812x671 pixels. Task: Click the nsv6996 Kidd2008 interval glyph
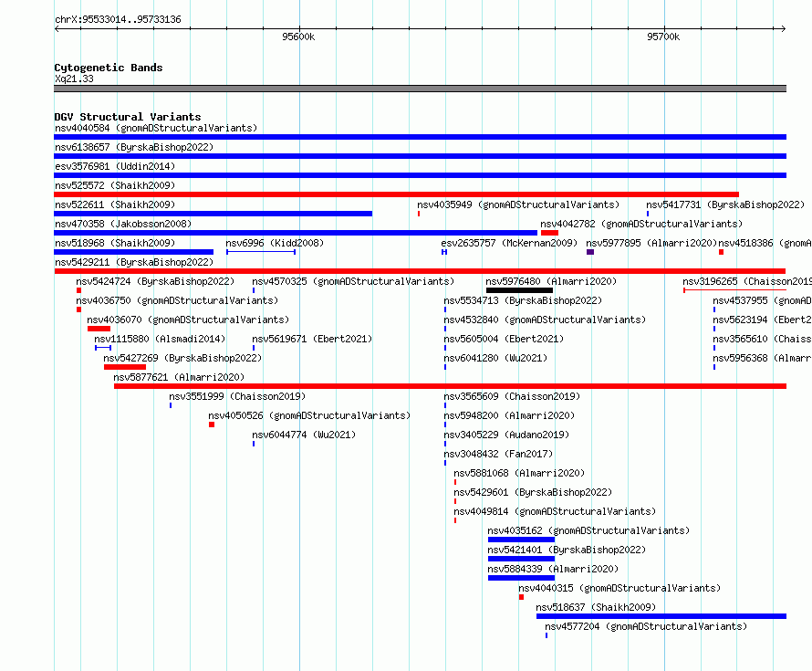tap(261, 252)
